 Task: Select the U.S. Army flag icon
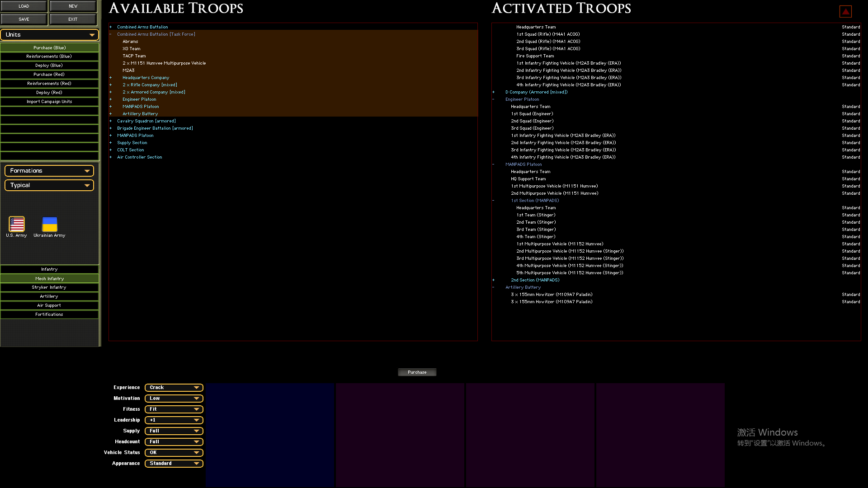click(17, 224)
